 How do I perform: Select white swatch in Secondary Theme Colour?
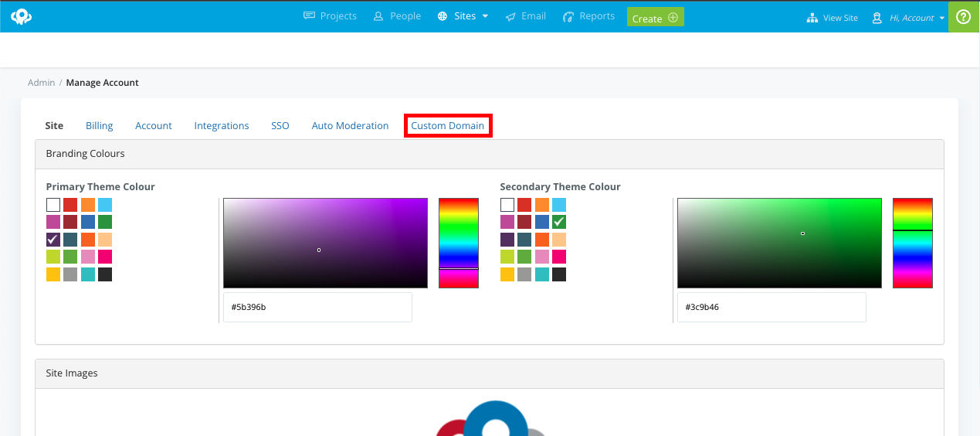[507, 205]
